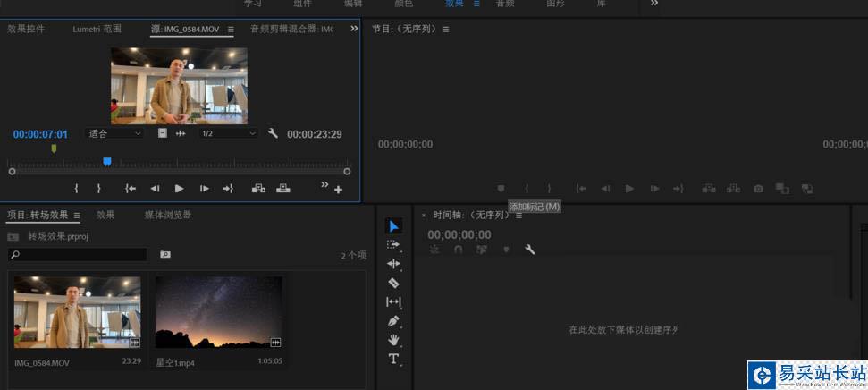The image size is (868, 390).
Task: Click the 星空1.mp4 file name
Action: pos(175,363)
